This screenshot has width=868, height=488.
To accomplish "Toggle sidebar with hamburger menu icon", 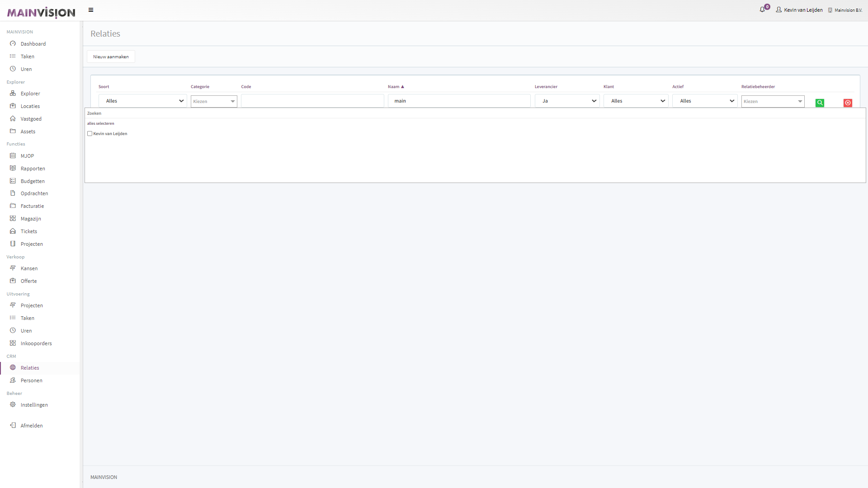I will pyautogui.click(x=91, y=10).
